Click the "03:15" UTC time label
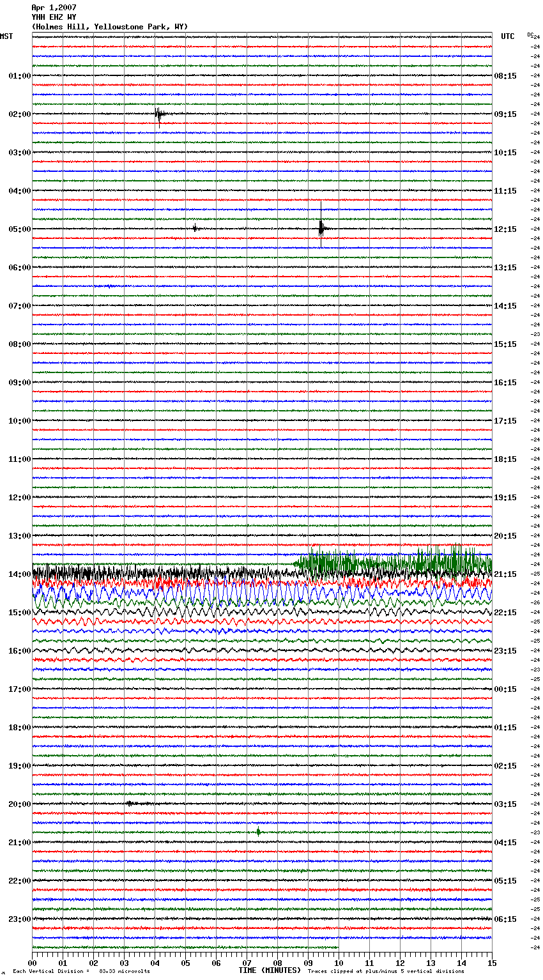Image resolution: width=543 pixels, height=980 pixels. (x=505, y=804)
